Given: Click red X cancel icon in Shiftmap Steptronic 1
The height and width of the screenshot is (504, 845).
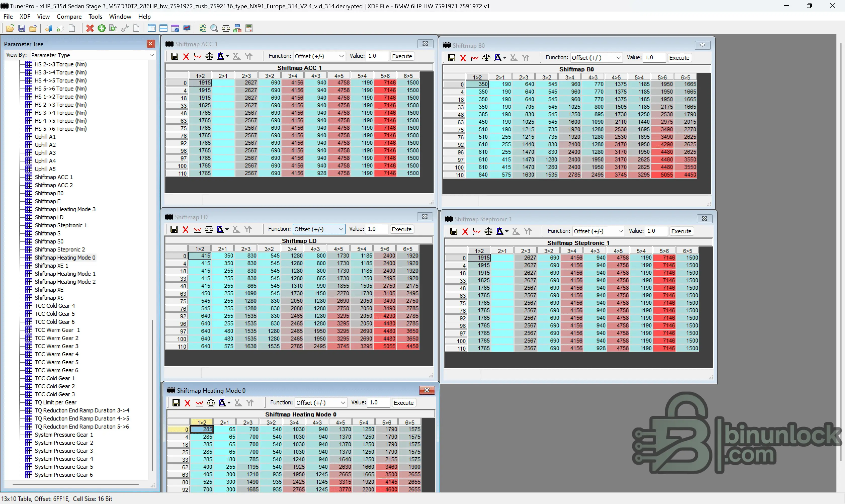Looking at the screenshot, I should [x=465, y=232].
